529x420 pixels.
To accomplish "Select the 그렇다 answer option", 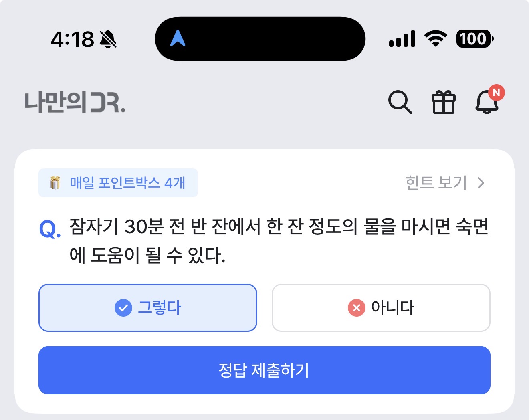I will [x=148, y=308].
